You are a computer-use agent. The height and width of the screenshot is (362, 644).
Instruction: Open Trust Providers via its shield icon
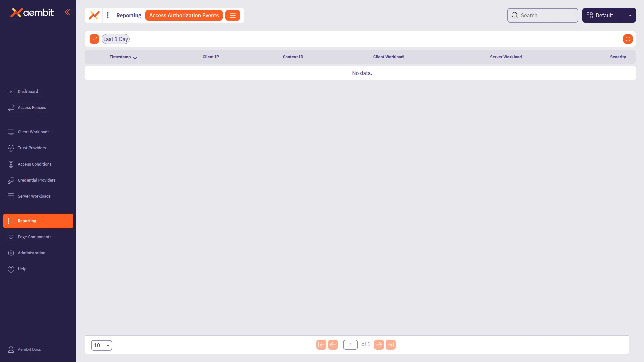point(11,148)
